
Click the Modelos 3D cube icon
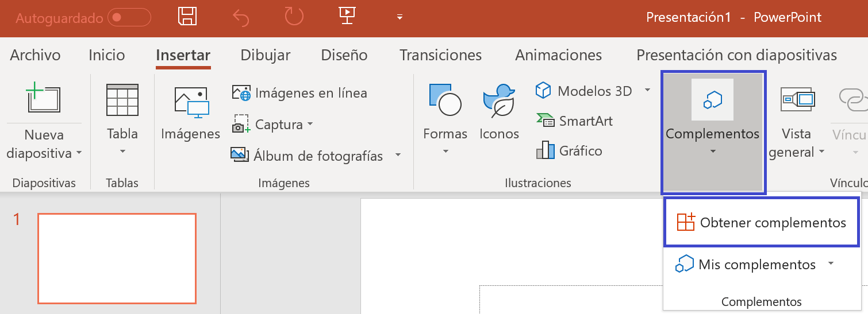pos(543,90)
